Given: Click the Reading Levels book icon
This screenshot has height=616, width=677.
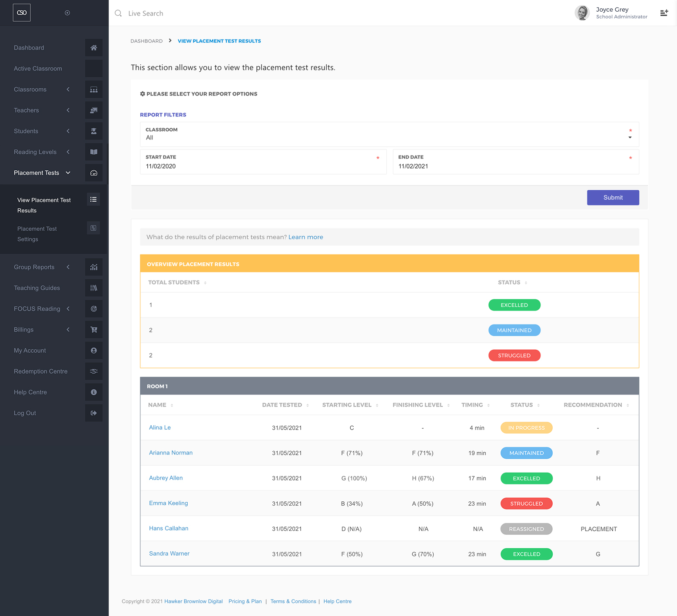Looking at the screenshot, I should pos(93,152).
